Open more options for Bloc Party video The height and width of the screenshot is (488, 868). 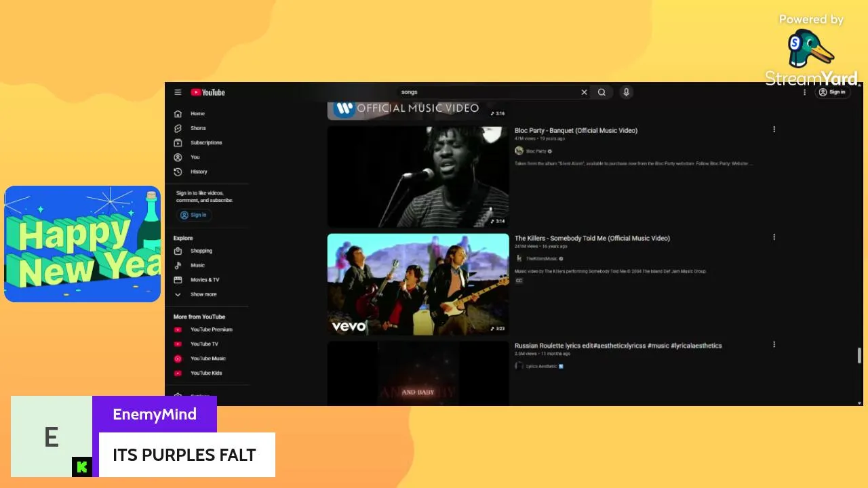point(774,129)
